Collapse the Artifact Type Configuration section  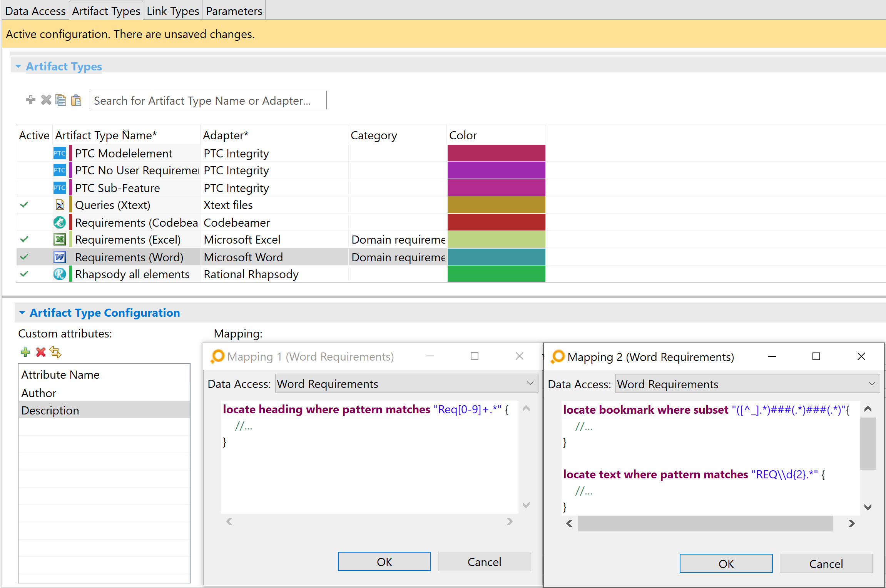22,313
